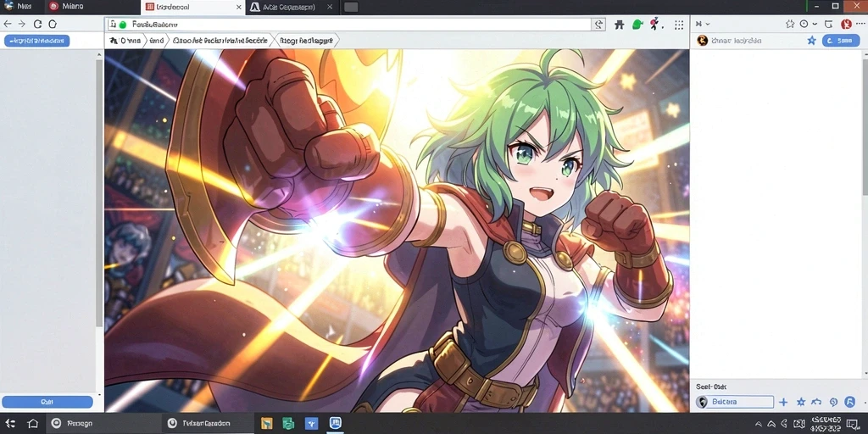Click the left sidebar vertical scrollbar
The image size is (868, 434).
99,194
